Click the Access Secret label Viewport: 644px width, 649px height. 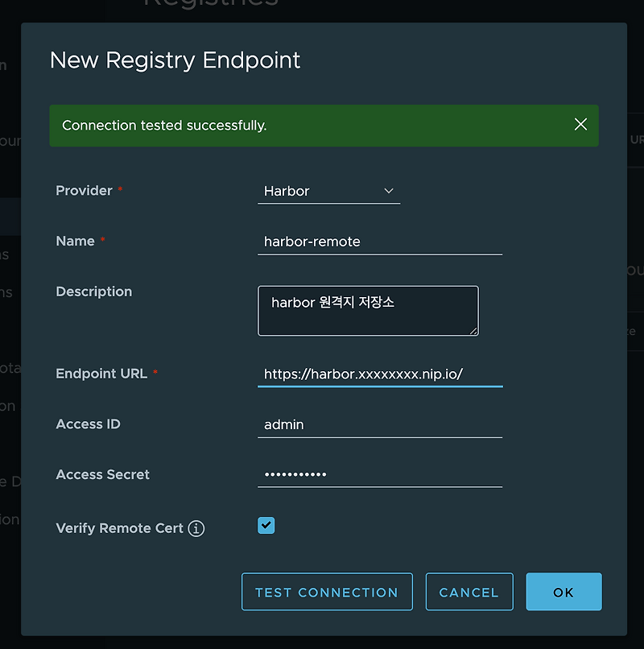coord(102,474)
